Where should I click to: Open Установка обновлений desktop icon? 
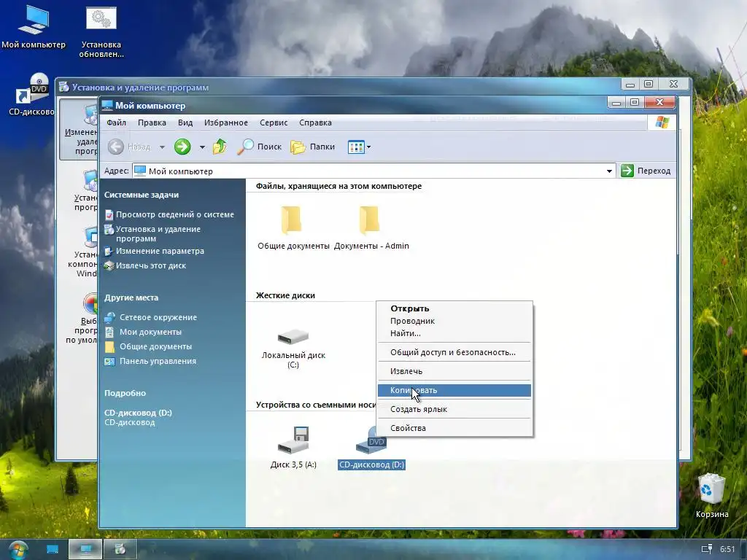(101, 31)
